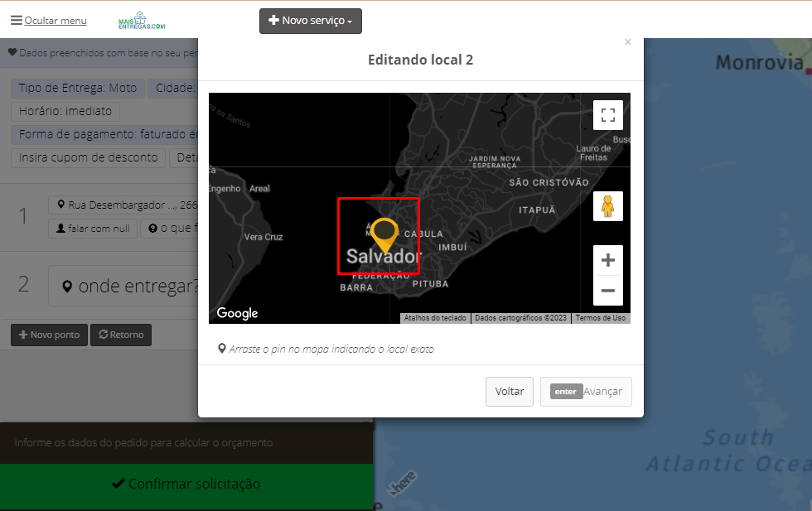Click the 'Arraste o pin no mapa' hint text

(x=332, y=349)
